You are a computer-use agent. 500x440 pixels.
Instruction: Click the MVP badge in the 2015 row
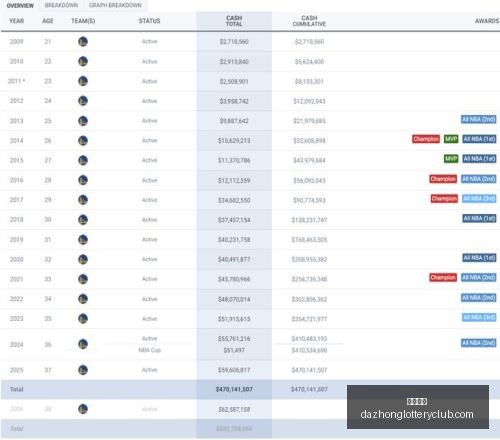pos(451,159)
